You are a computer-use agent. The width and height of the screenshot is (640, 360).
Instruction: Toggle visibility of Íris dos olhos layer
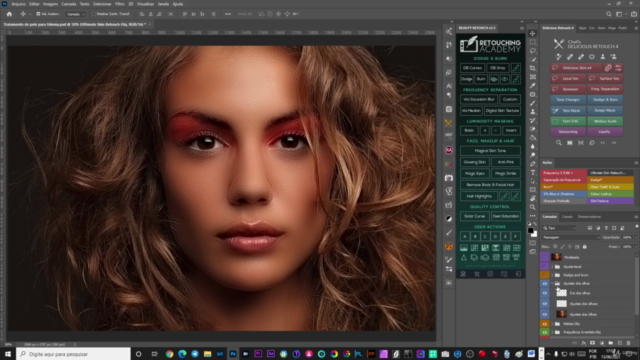(x=545, y=293)
